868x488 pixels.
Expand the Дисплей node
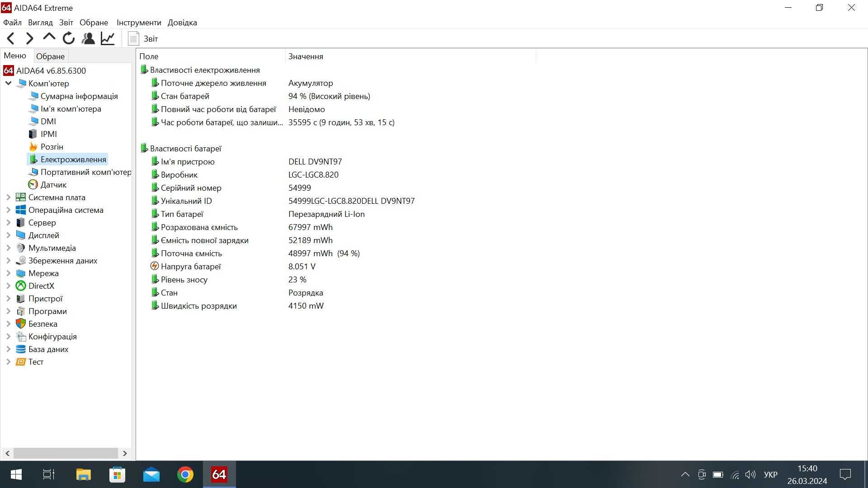tap(8, 235)
